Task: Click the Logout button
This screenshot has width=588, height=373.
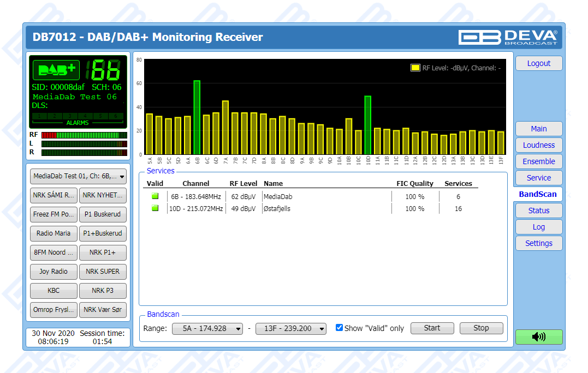Action: tap(538, 63)
